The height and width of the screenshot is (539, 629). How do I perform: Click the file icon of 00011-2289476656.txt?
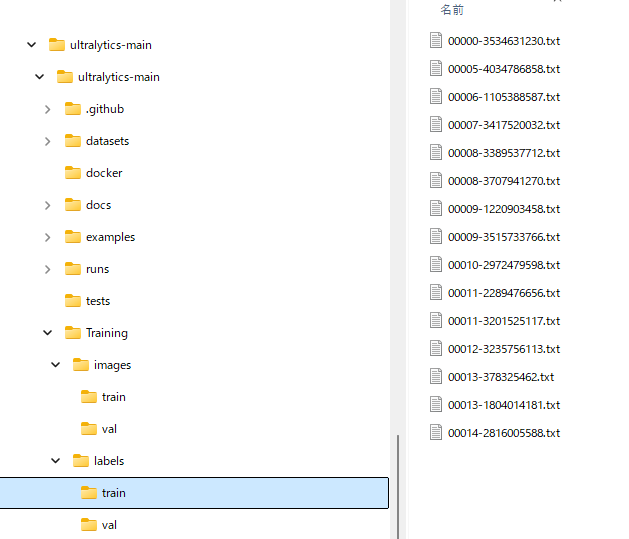point(436,293)
